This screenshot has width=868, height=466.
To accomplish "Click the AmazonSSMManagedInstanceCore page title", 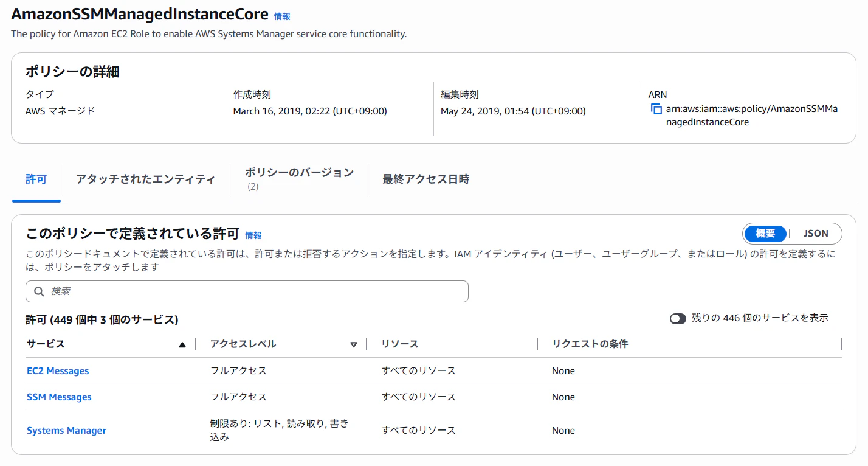I will (140, 15).
